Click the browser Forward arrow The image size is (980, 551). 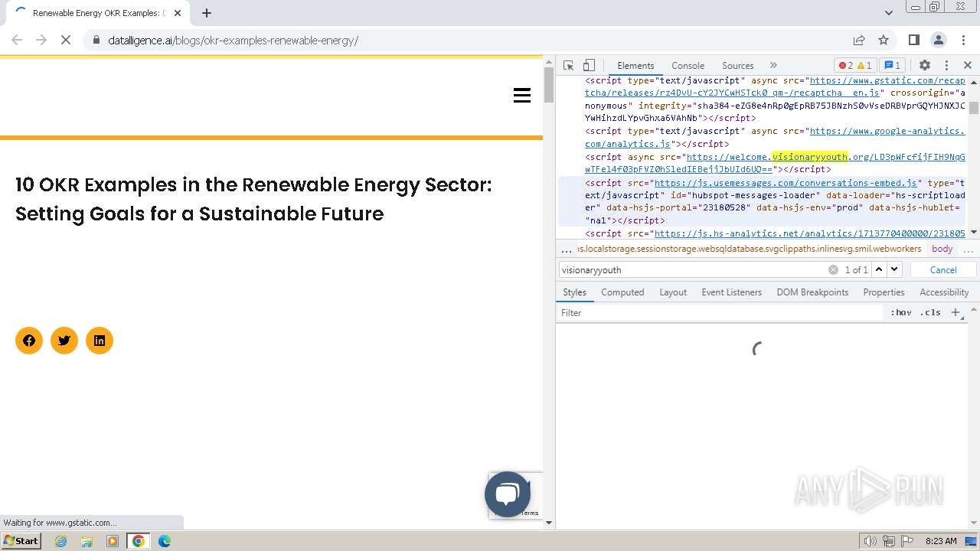click(x=41, y=40)
